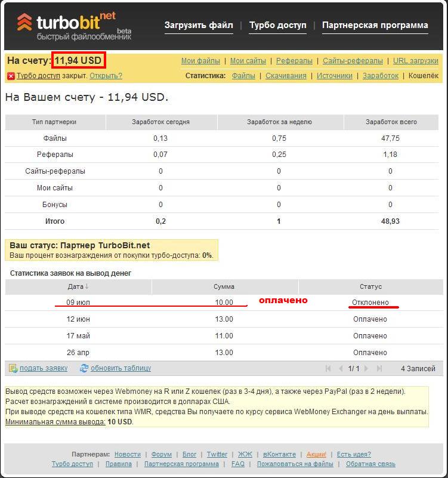Click подать заявку link

pos(44,368)
